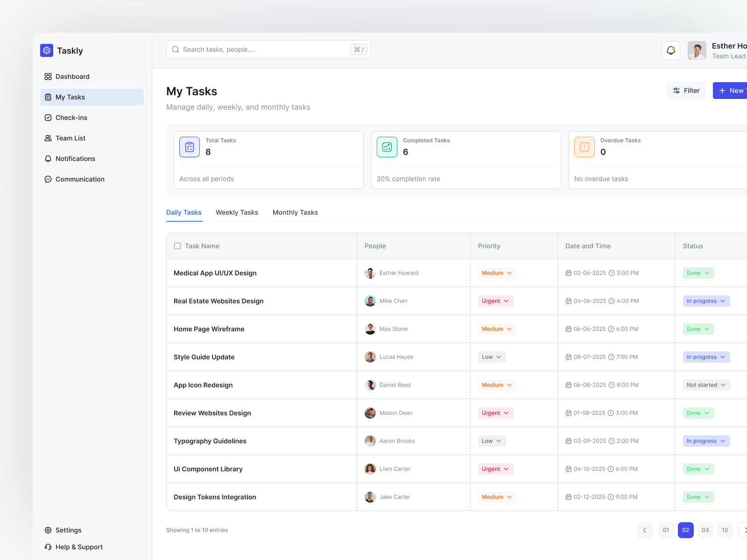Click the Overdue Tasks warning icon
The image size is (747, 560).
point(585,147)
